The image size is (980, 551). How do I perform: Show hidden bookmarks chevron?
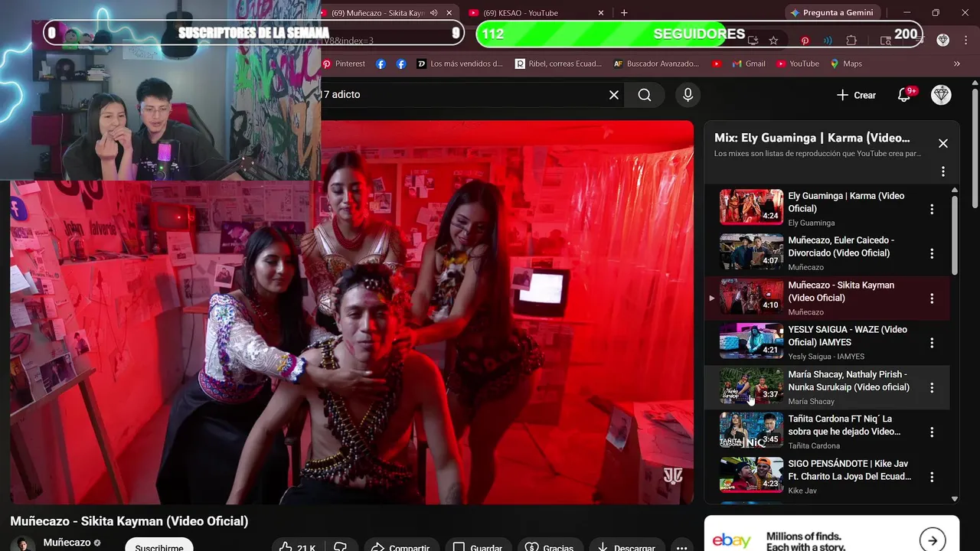(957, 64)
